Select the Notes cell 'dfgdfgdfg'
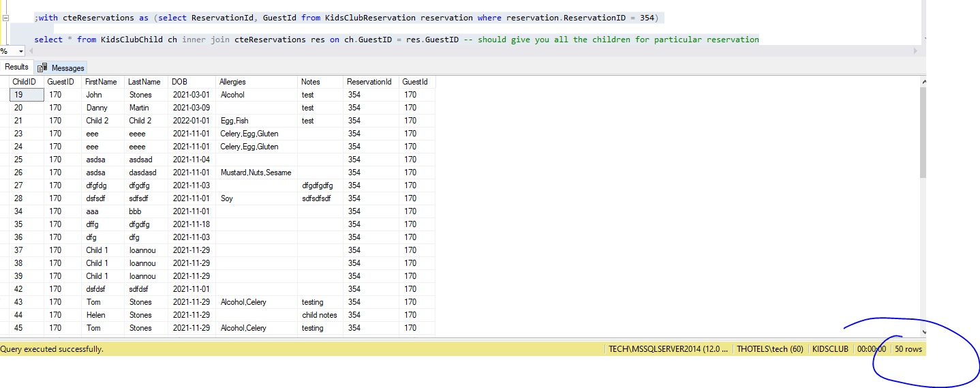Viewport: 980px width, 388px height. (320, 185)
